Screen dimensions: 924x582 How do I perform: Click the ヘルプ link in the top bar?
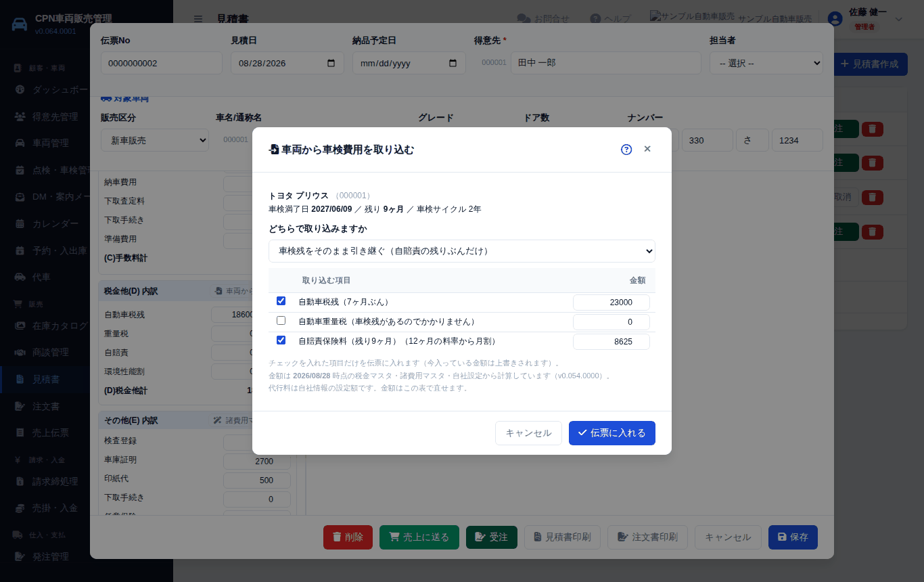(x=610, y=19)
